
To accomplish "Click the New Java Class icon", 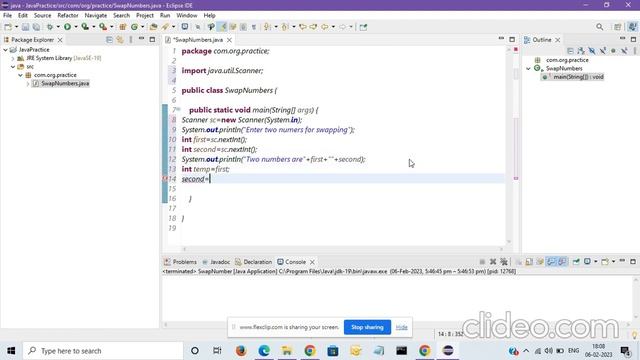I will click(x=134, y=27).
